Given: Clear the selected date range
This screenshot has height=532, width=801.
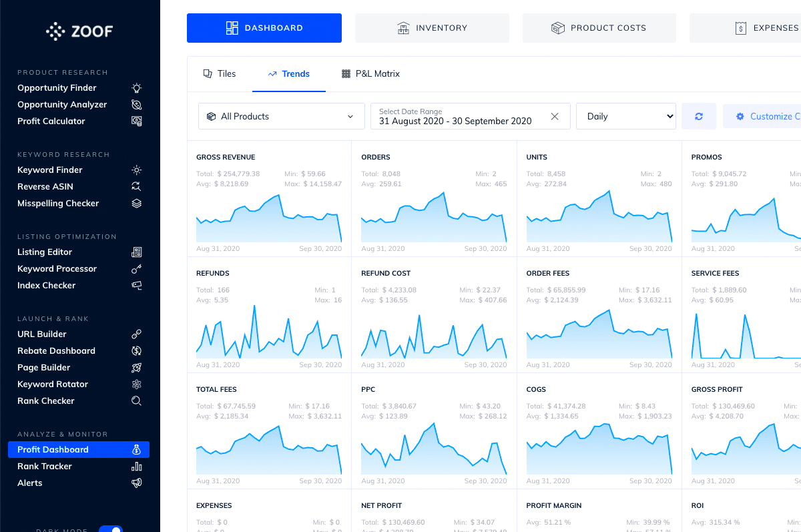Looking at the screenshot, I should point(555,116).
